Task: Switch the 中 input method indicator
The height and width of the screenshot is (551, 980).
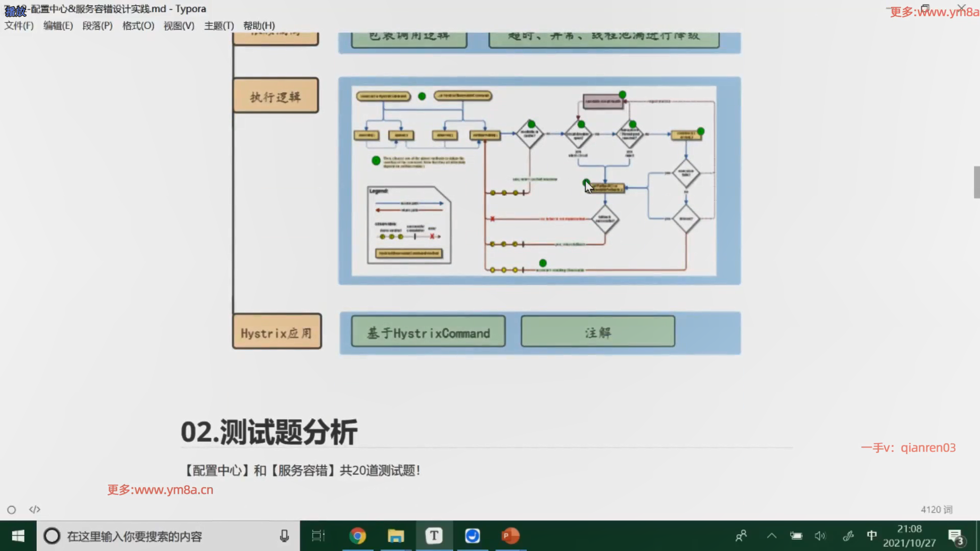Action: pyautogui.click(x=872, y=536)
